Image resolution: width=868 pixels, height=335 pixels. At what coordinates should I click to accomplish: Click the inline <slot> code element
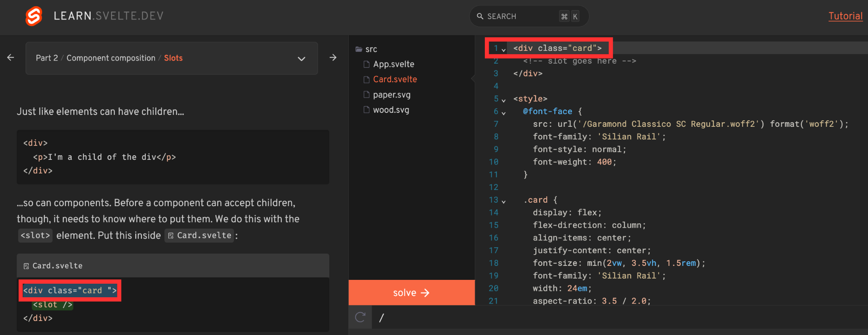click(x=35, y=235)
